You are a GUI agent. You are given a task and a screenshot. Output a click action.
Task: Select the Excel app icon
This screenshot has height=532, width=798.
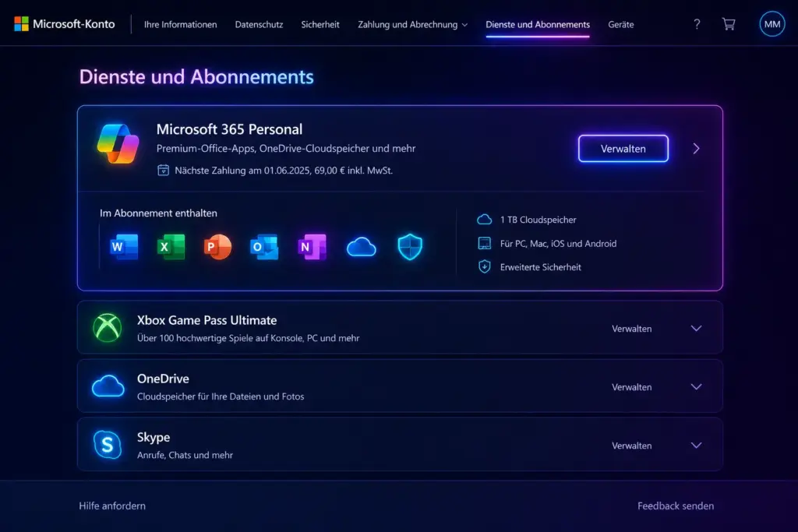(x=171, y=247)
